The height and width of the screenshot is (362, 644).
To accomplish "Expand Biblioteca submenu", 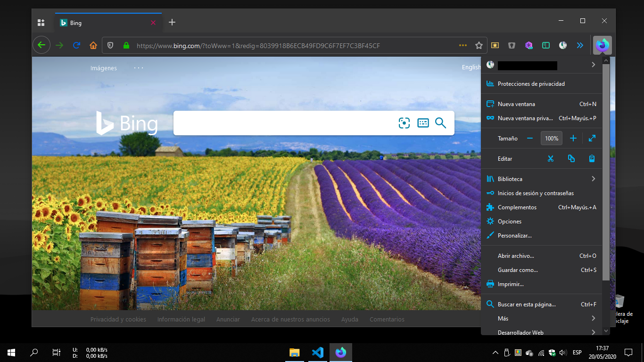I will pyautogui.click(x=541, y=179).
